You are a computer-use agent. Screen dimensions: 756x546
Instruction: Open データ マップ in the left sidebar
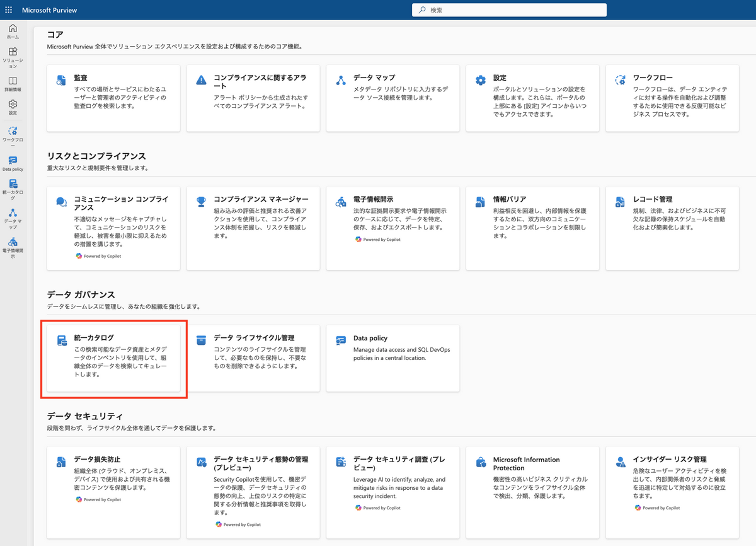coord(13,218)
